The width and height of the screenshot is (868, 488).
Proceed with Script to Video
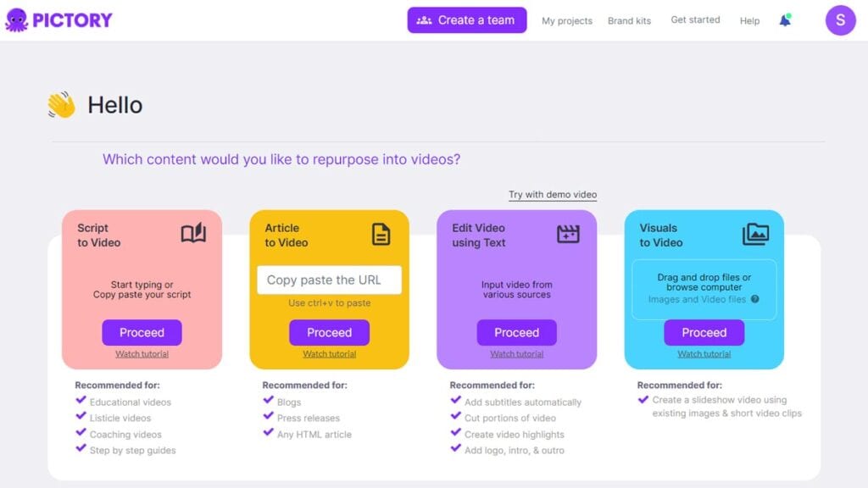click(142, 332)
